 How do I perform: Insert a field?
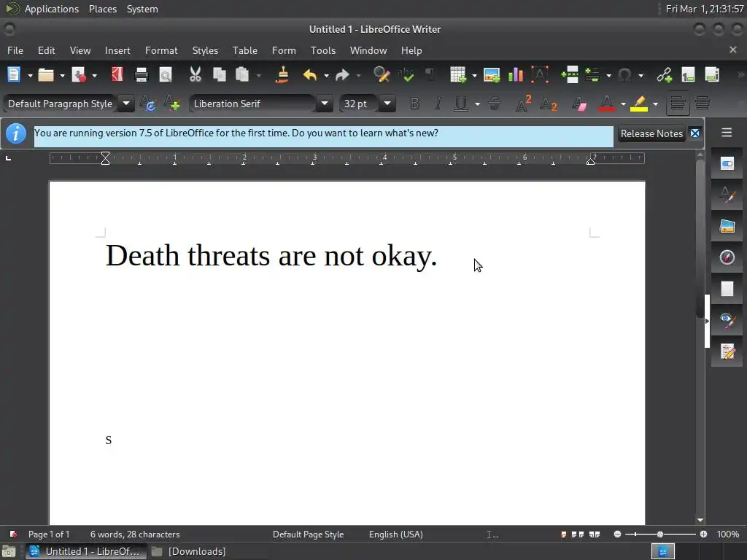point(592,75)
